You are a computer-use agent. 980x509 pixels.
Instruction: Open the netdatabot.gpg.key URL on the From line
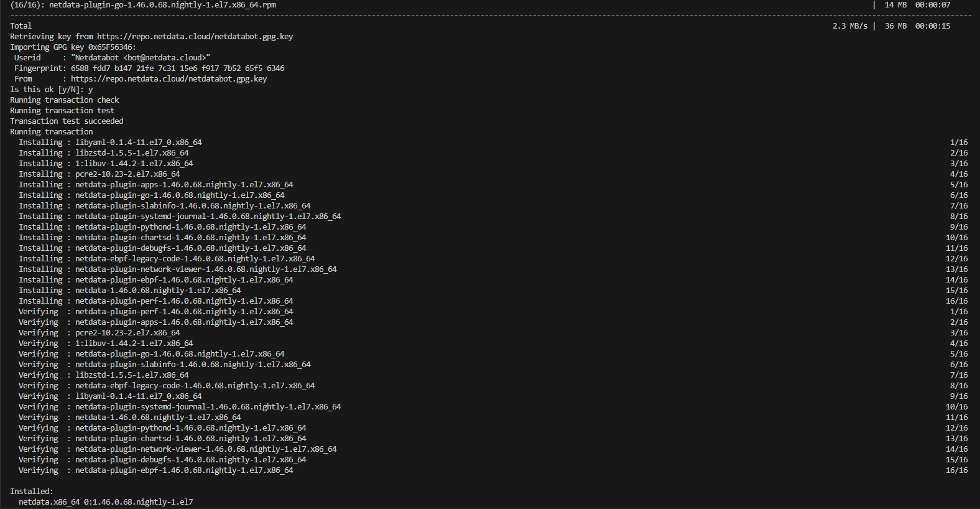point(169,79)
